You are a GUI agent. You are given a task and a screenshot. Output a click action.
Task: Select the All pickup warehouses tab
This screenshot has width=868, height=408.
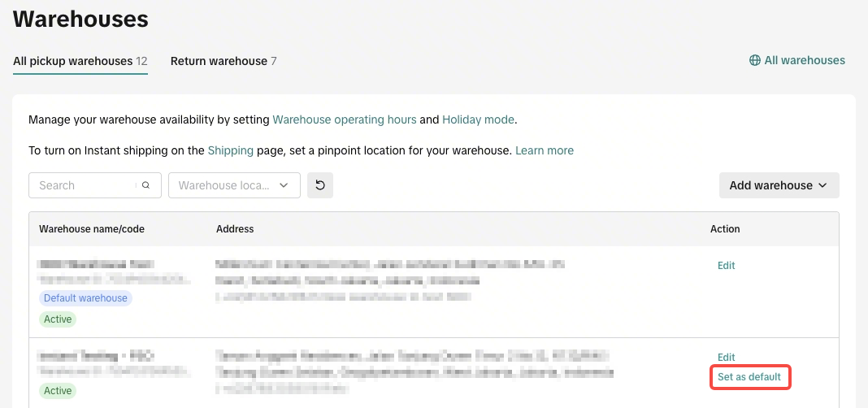pyautogui.click(x=80, y=61)
